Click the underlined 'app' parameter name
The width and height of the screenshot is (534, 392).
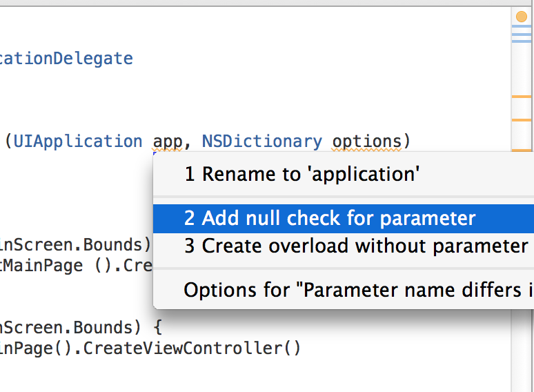[x=167, y=141]
